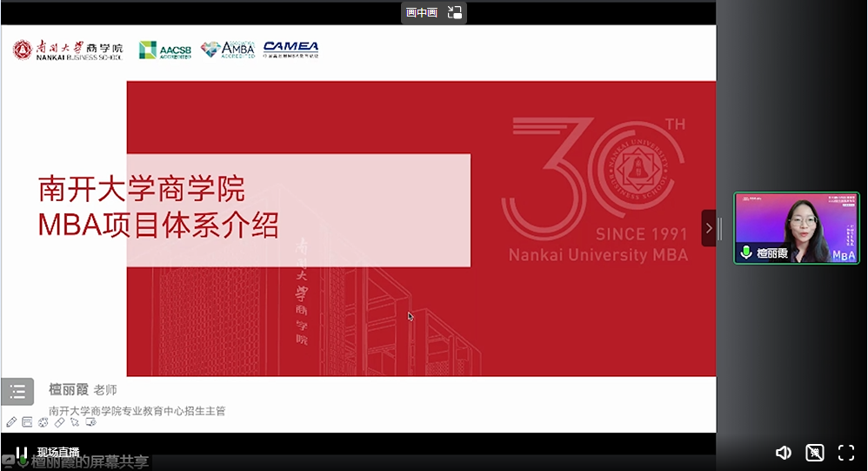Click the AACSB accreditation logo
The width and height of the screenshot is (868, 471).
click(x=165, y=50)
